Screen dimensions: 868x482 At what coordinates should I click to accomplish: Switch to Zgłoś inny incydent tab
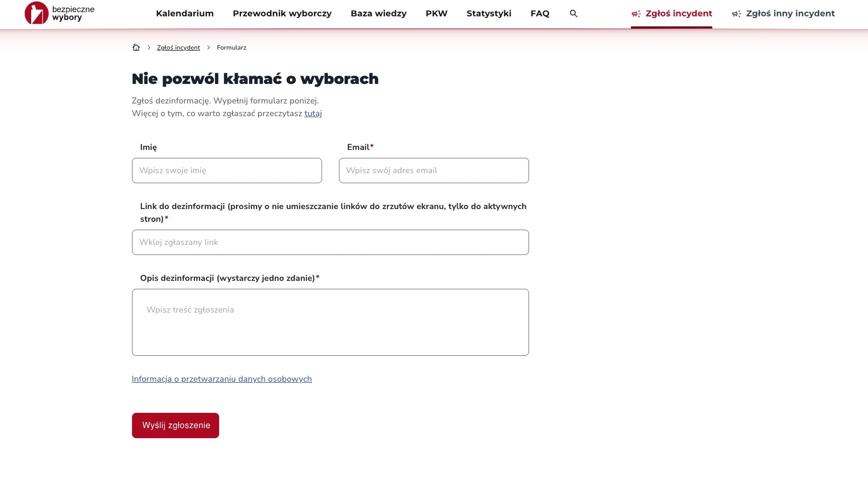[784, 14]
